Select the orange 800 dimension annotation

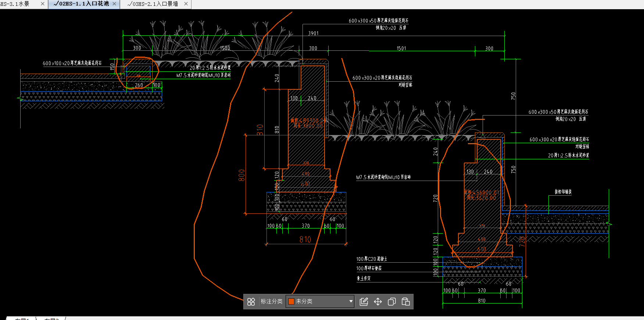pos(241,175)
